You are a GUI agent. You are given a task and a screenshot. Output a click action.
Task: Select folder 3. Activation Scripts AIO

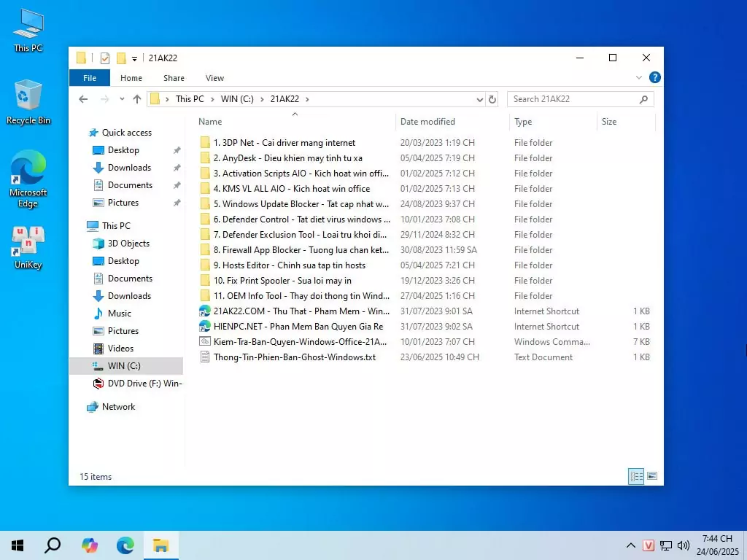[x=301, y=174]
